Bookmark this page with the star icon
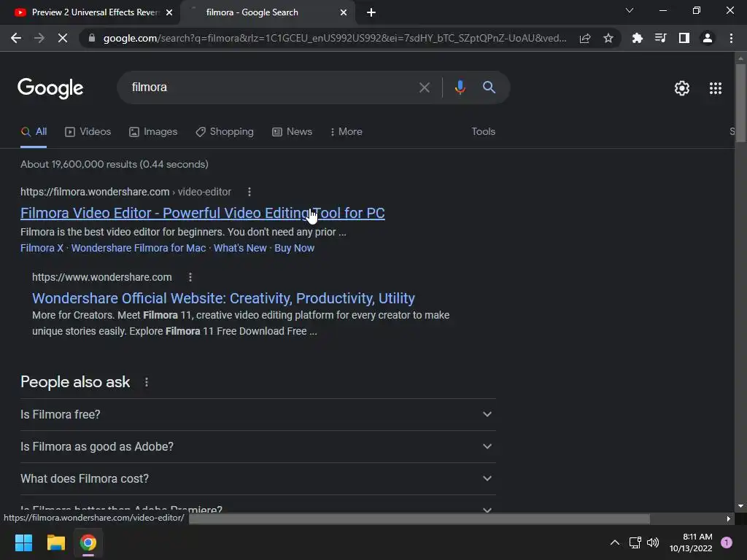Screen dimensions: 747x560 point(608,38)
